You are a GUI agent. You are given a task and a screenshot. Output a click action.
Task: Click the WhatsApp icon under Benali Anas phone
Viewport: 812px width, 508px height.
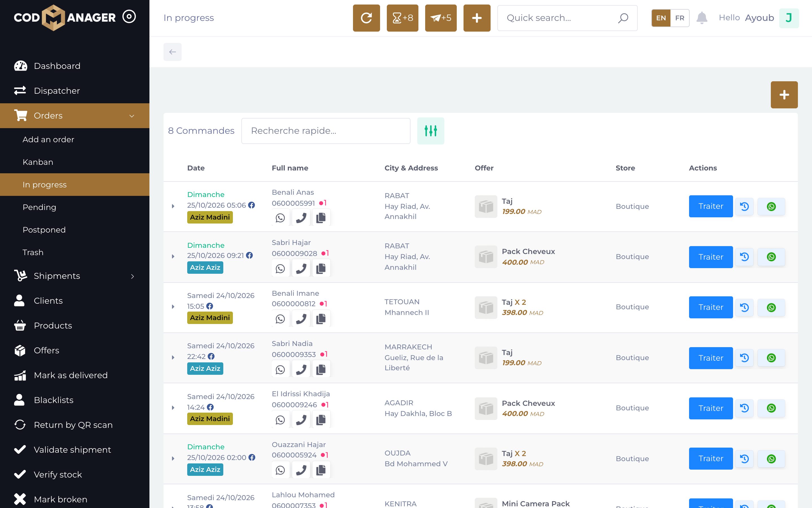point(280,218)
